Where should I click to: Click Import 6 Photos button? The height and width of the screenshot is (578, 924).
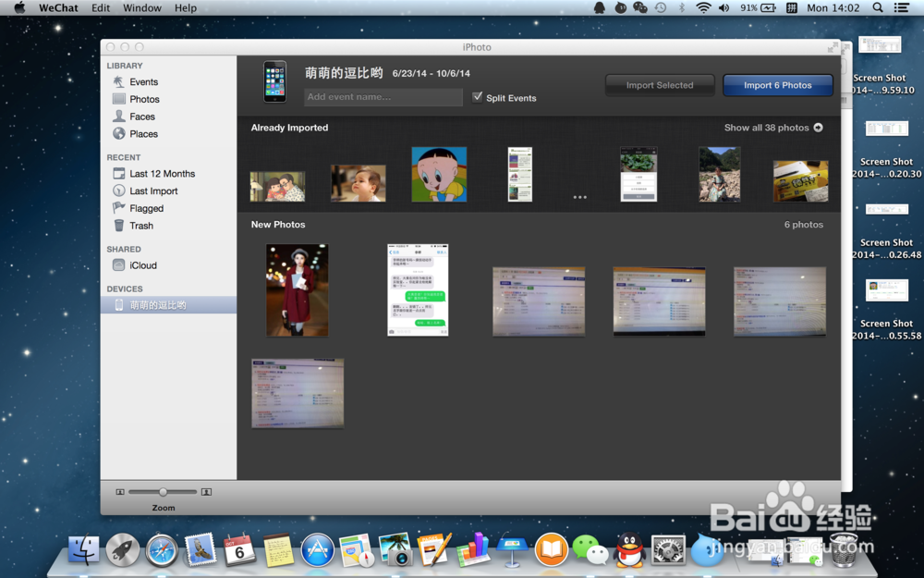[x=778, y=85]
